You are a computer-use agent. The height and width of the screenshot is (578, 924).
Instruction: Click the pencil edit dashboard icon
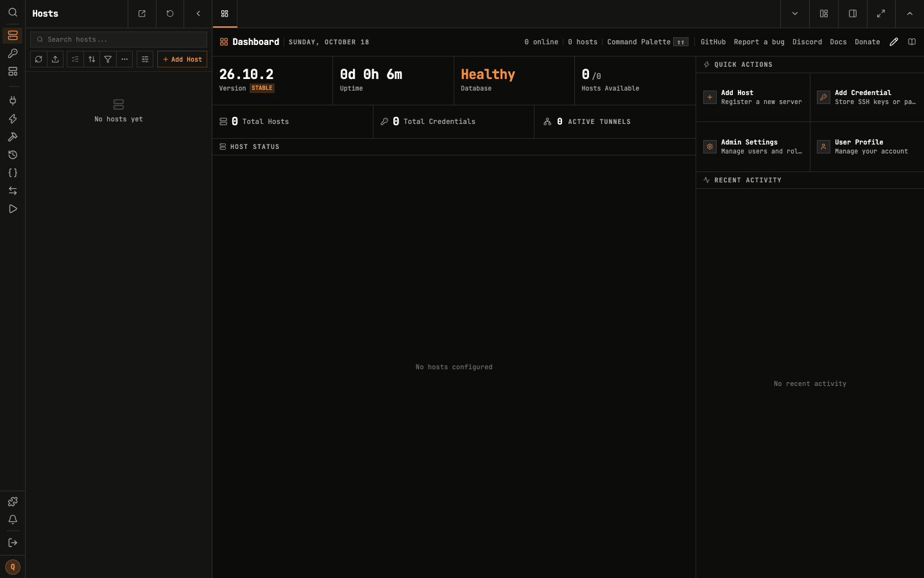pos(894,42)
